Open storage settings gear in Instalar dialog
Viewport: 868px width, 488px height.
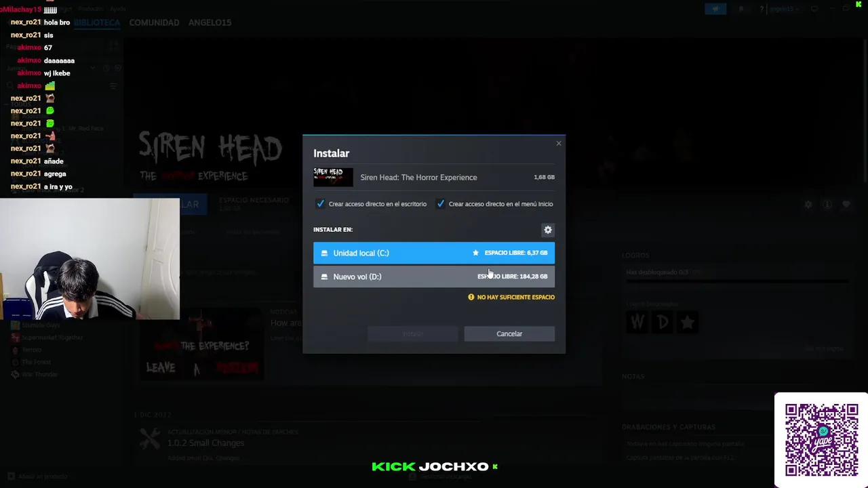(548, 230)
